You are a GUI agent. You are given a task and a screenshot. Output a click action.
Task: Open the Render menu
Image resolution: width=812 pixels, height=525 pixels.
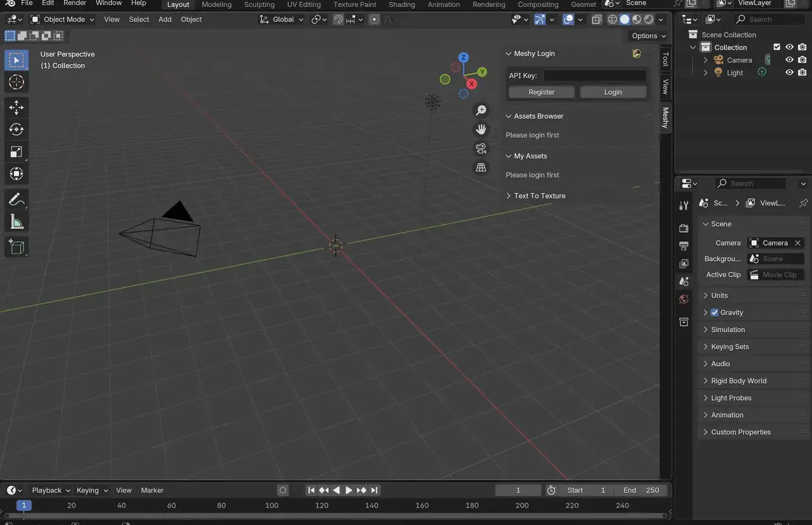click(75, 4)
